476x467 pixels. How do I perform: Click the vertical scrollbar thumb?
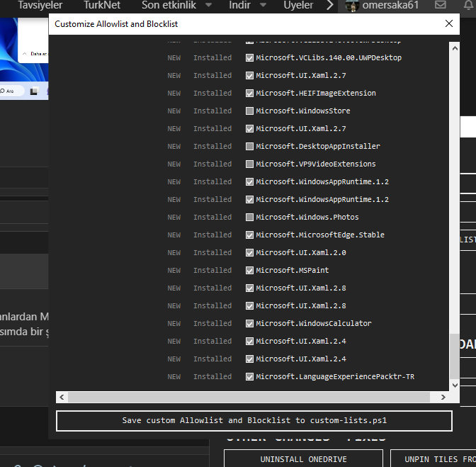[x=455, y=356]
